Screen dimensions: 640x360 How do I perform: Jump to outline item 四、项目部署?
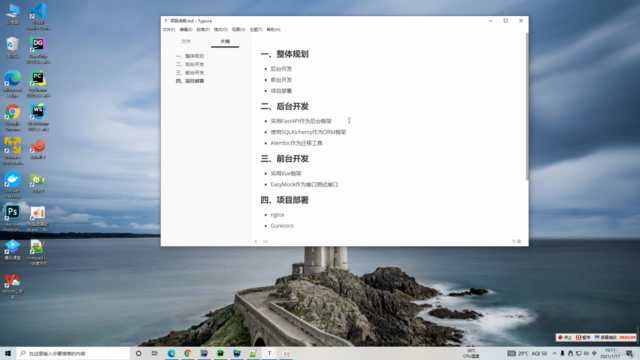tap(190, 81)
